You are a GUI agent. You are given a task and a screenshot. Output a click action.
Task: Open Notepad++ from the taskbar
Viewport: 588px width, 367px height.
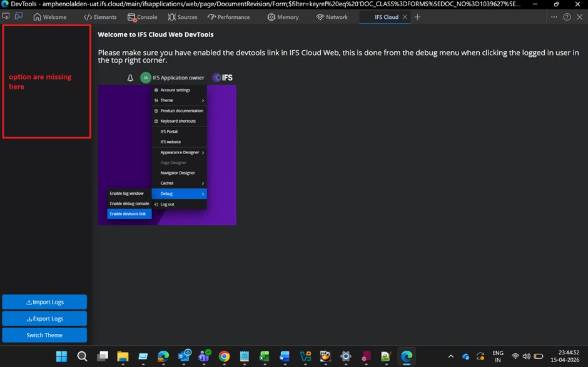click(386, 356)
